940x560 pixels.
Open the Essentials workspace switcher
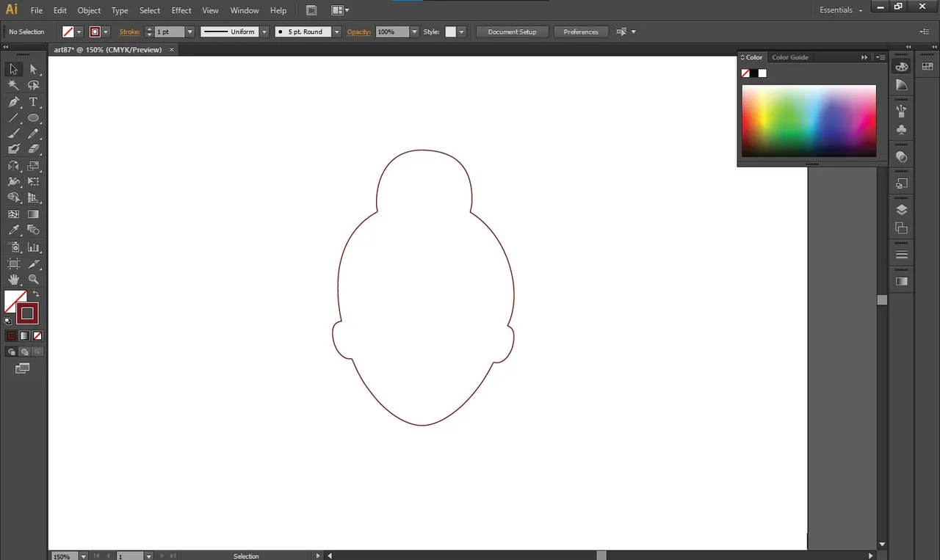[x=842, y=10]
